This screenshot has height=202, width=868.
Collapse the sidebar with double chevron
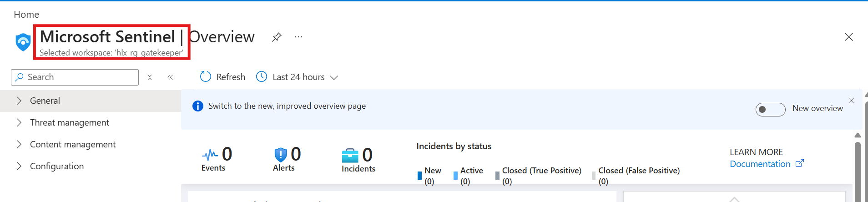tap(170, 77)
